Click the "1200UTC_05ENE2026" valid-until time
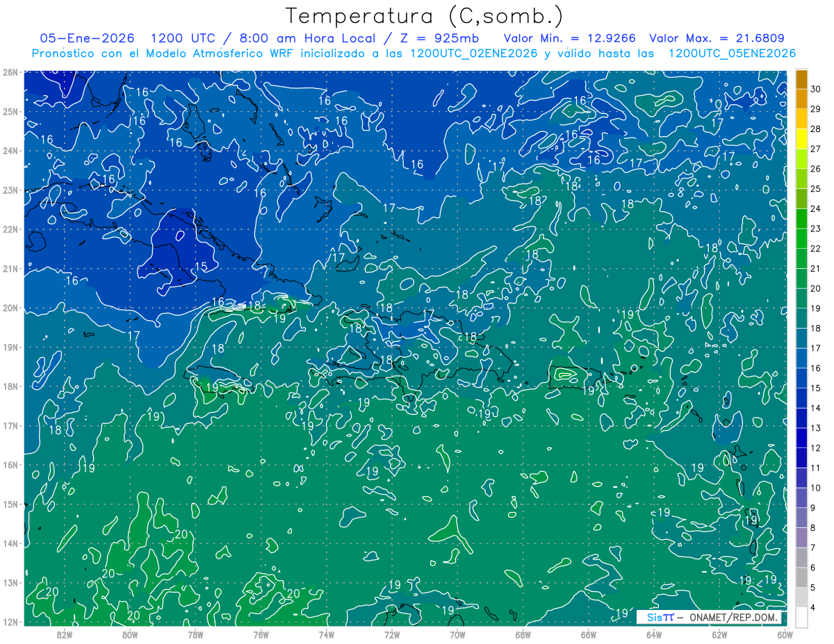 pyautogui.click(x=732, y=53)
